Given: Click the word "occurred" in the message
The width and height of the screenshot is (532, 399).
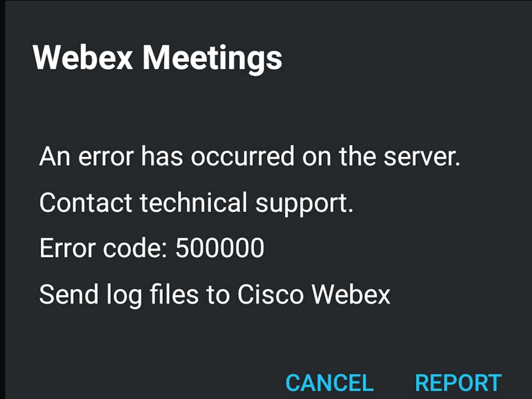Looking at the screenshot, I should coord(242,157).
